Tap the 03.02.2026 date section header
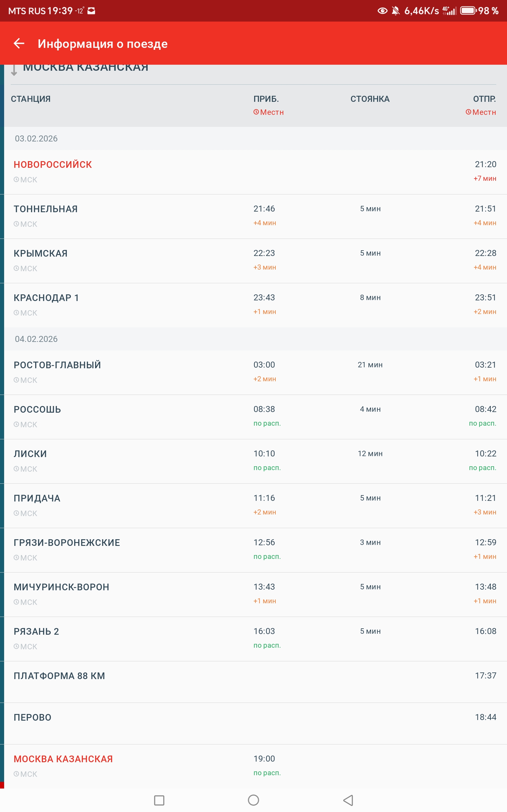Image resolution: width=507 pixels, height=812 pixels. point(36,139)
